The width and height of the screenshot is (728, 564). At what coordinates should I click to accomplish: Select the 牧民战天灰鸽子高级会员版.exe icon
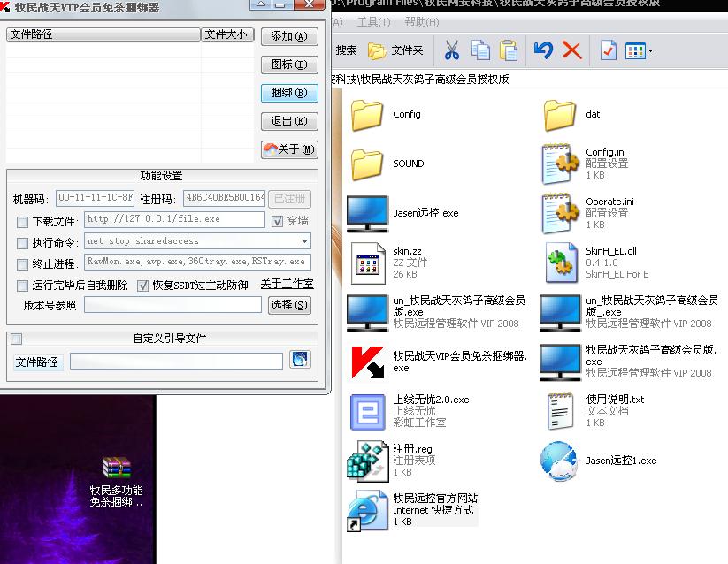tap(560, 362)
